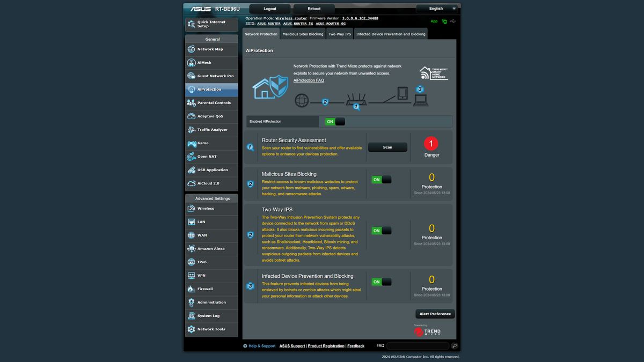This screenshot has height=362, width=644.
Task: Click the FAQ search magnifier icon
Action: [455, 346]
